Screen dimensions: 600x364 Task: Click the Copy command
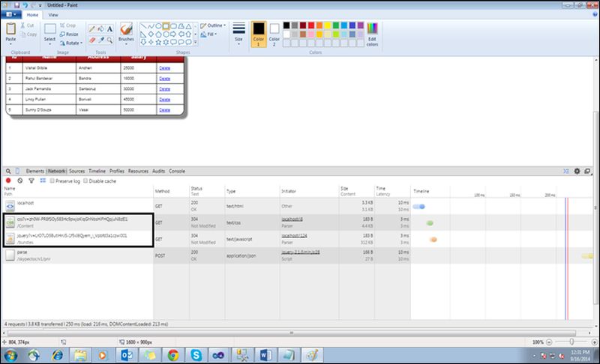(x=29, y=34)
